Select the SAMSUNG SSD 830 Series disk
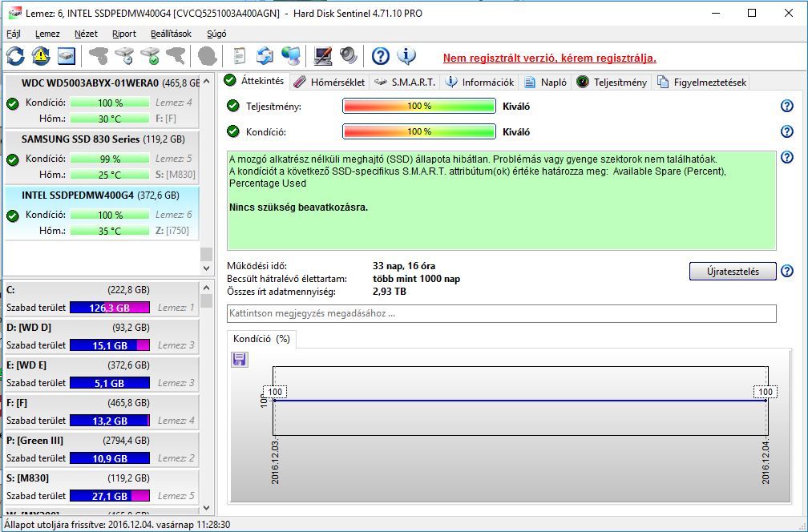The image size is (808, 532). point(102,157)
